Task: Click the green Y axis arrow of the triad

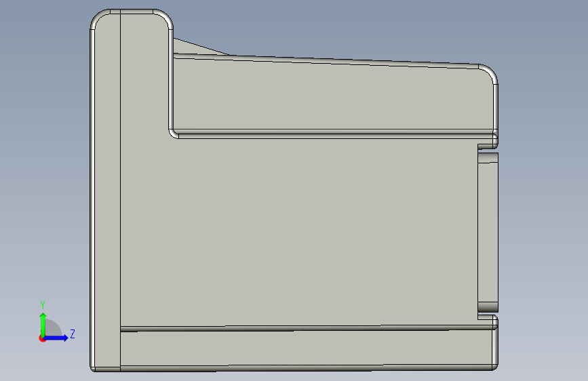Action: coord(43,324)
